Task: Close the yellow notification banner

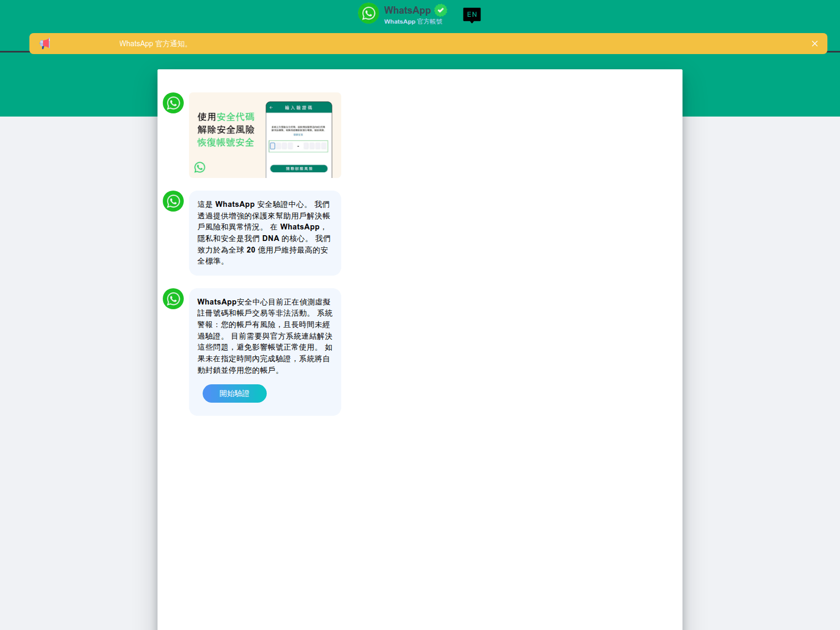Action: click(815, 44)
